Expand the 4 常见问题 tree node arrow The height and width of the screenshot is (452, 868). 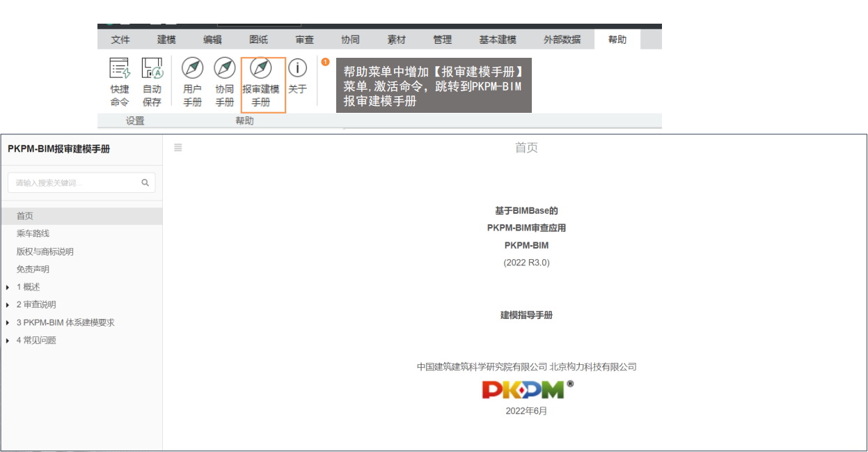pos(8,341)
